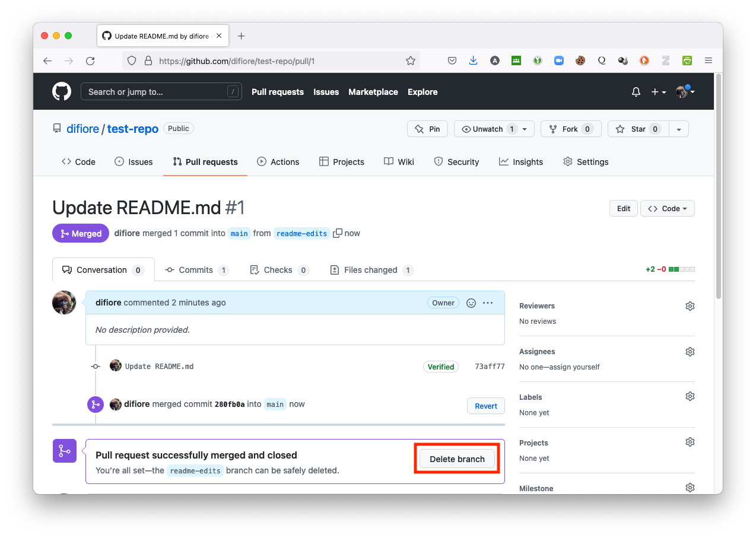Star the test-repo repository

638,129
